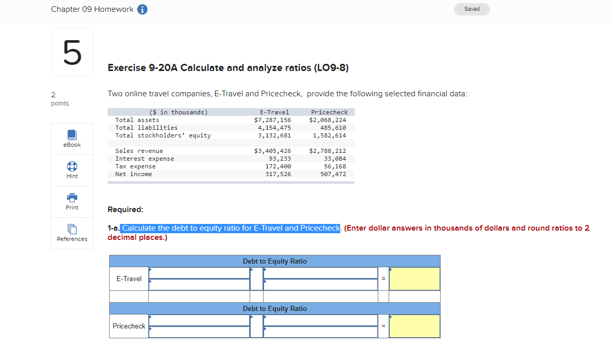The height and width of the screenshot is (364, 611).
Task: Select the question number 5 tile
Action: tap(72, 52)
